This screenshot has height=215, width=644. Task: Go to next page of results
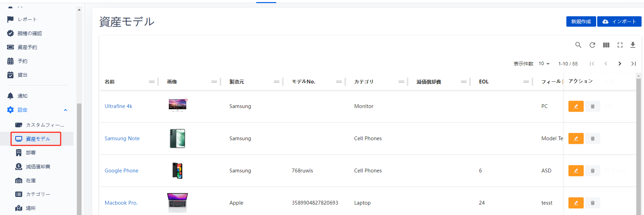point(619,64)
